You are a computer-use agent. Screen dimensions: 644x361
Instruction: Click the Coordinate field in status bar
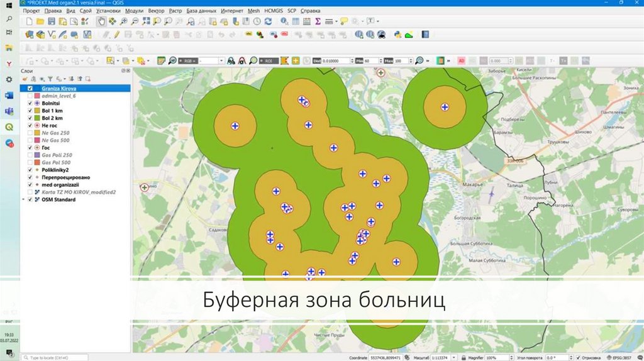(386, 358)
